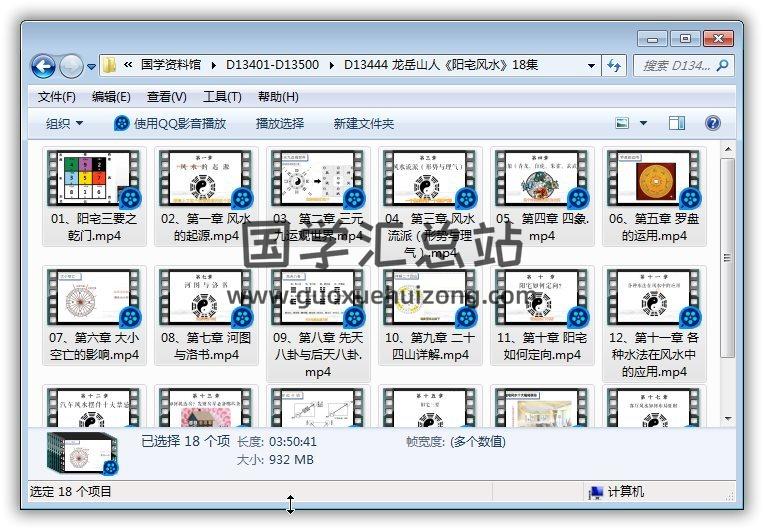Toggle the preview pane button

tap(677, 123)
